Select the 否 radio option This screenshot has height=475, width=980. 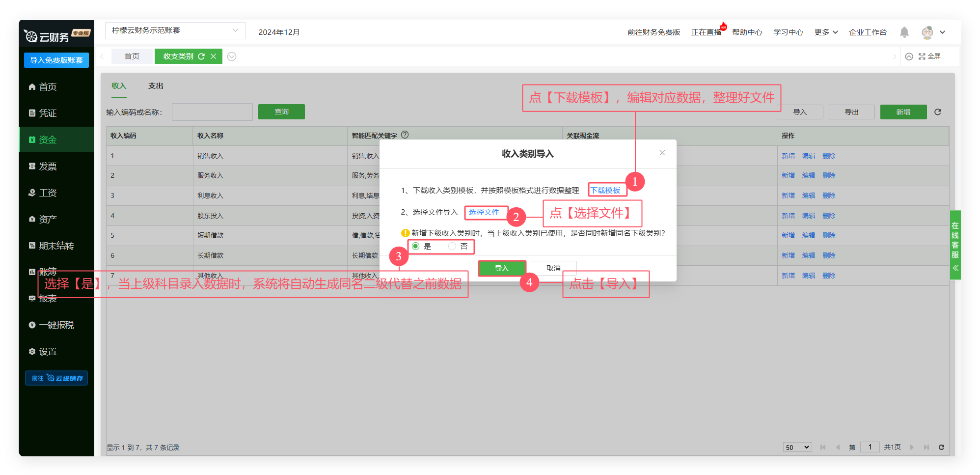point(452,246)
